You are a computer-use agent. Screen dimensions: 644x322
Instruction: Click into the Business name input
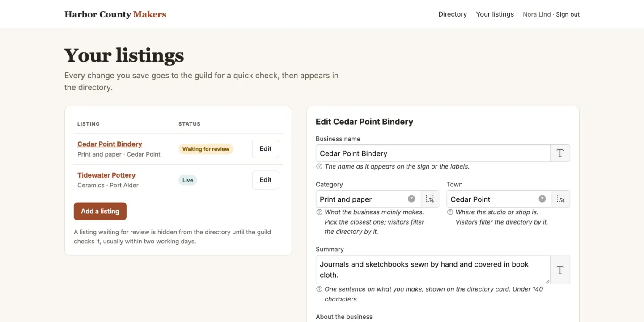(x=433, y=153)
